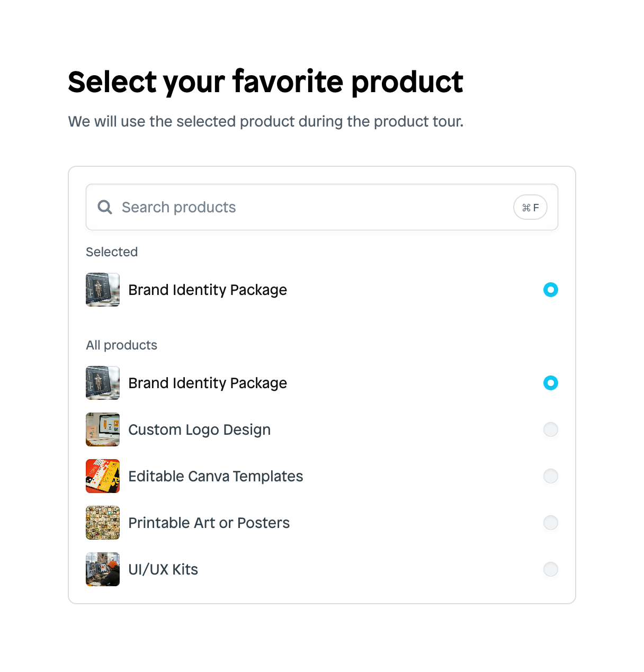The width and height of the screenshot is (644, 672).
Task: Click the Printable Art or Posters thumbnail
Action: click(x=102, y=523)
